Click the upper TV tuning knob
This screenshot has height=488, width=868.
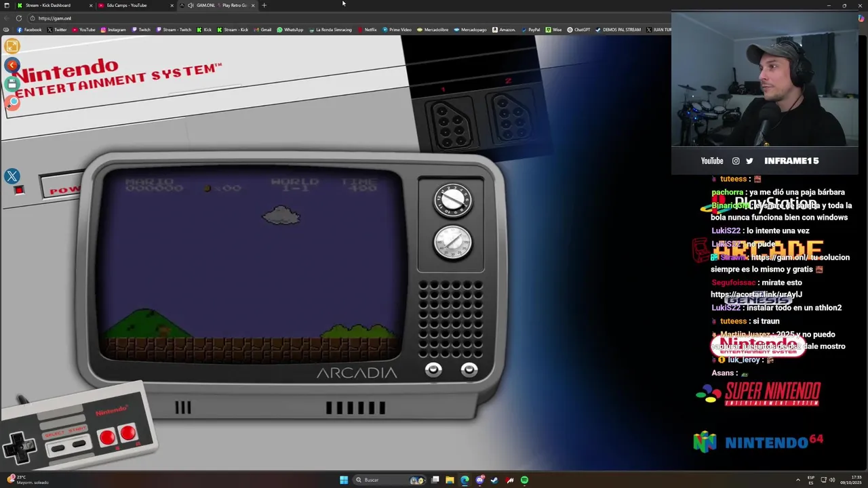452,199
